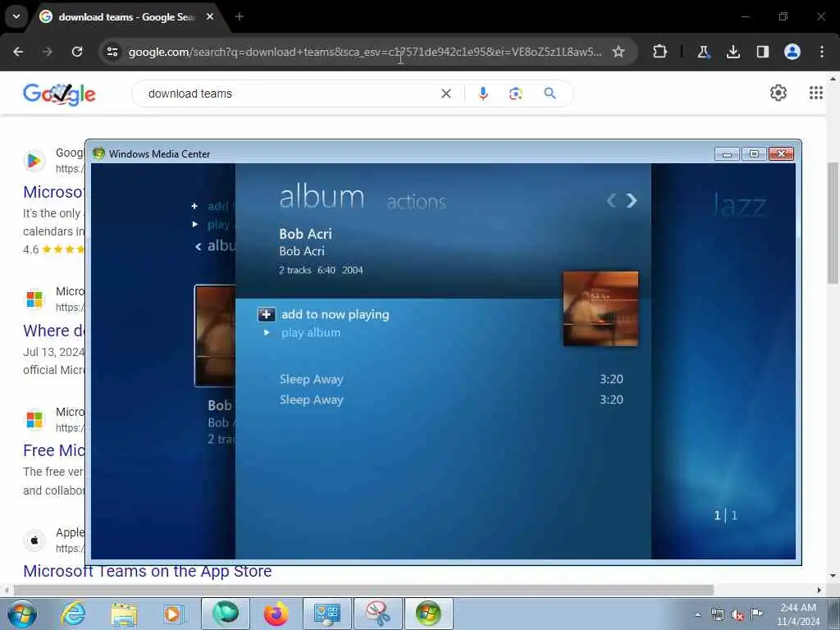Click the Windows Media Center title bar icon
Image resolution: width=840 pixels, height=630 pixels.
click(x=98, y=153)
